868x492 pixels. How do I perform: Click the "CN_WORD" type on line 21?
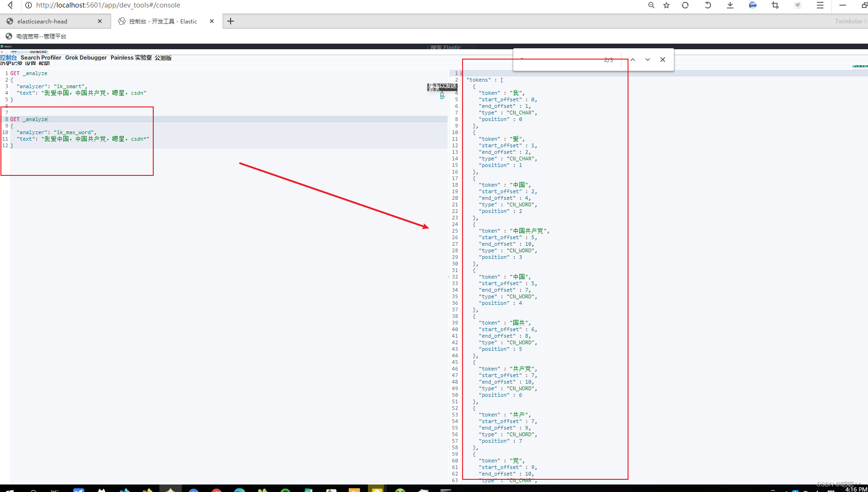[521, 204]
